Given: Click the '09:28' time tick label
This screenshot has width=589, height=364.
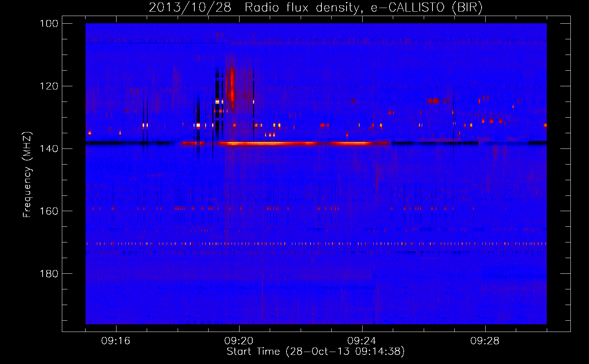Looking at the screenshot, I should point(485,341).
